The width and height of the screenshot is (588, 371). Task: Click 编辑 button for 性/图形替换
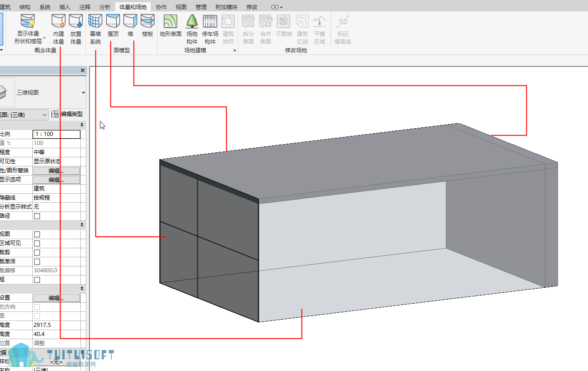[x=56, y=170]
